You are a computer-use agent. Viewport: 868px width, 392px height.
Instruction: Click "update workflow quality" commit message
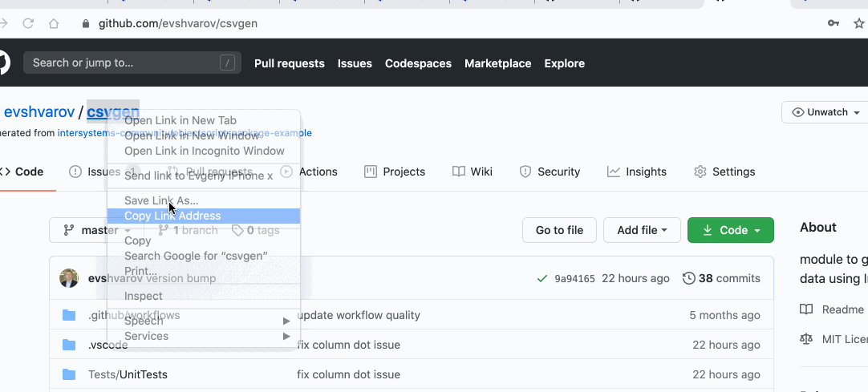359,315
